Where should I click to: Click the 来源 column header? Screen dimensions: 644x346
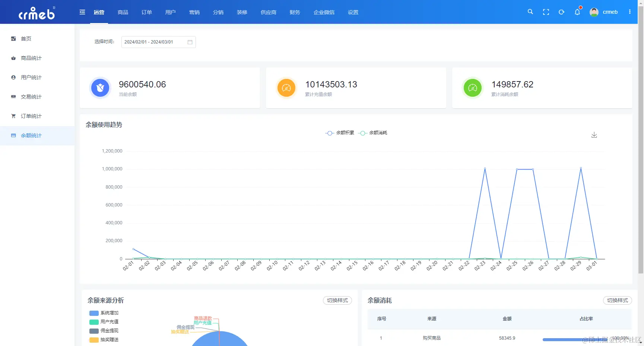(432, 319)
